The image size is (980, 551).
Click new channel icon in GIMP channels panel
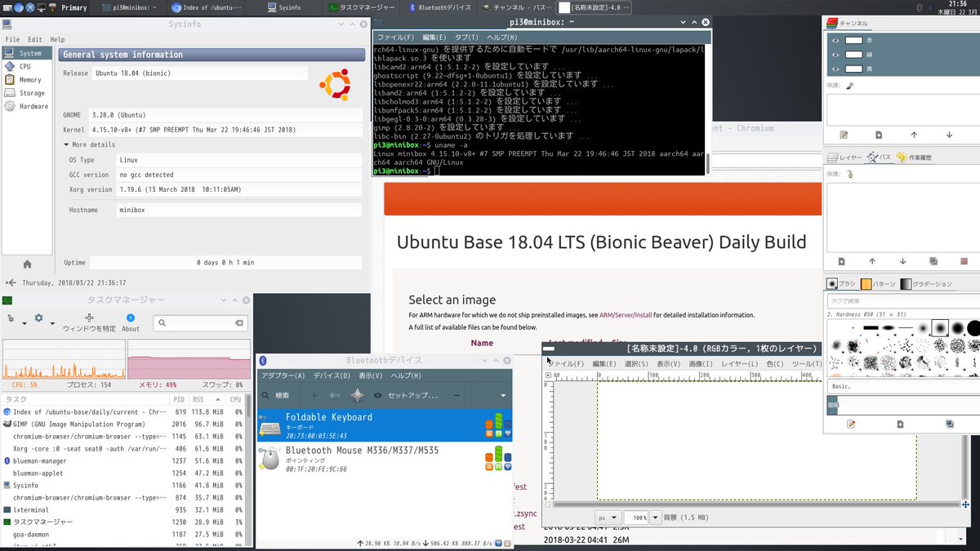tap(879, 135)
